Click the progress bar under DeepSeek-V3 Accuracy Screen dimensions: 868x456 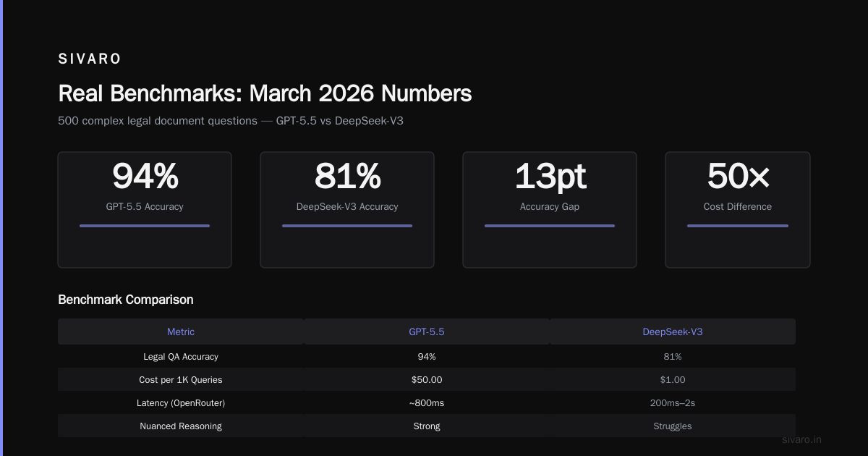click(x=347, y=226)
